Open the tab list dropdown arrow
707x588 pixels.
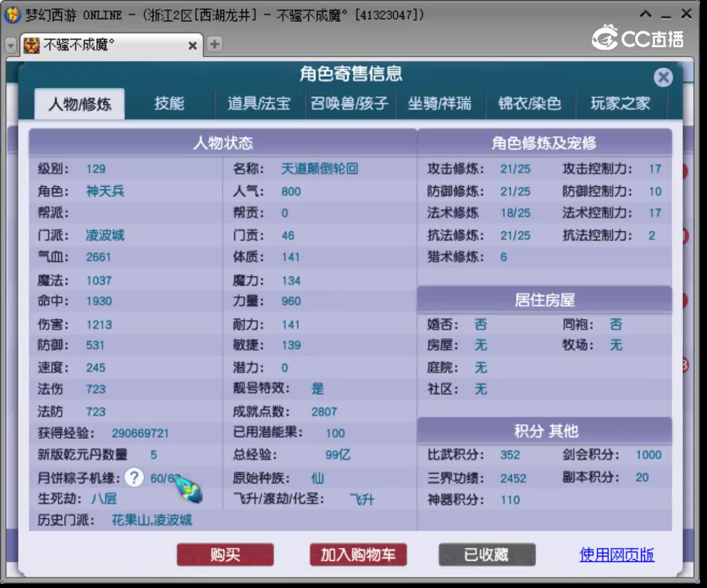pyautogui.click(x=10, y=45)
